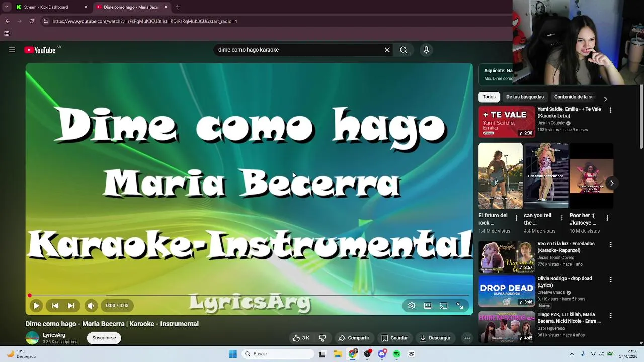
Task: Open a new browser tab
Action: (x=178, y=7)
